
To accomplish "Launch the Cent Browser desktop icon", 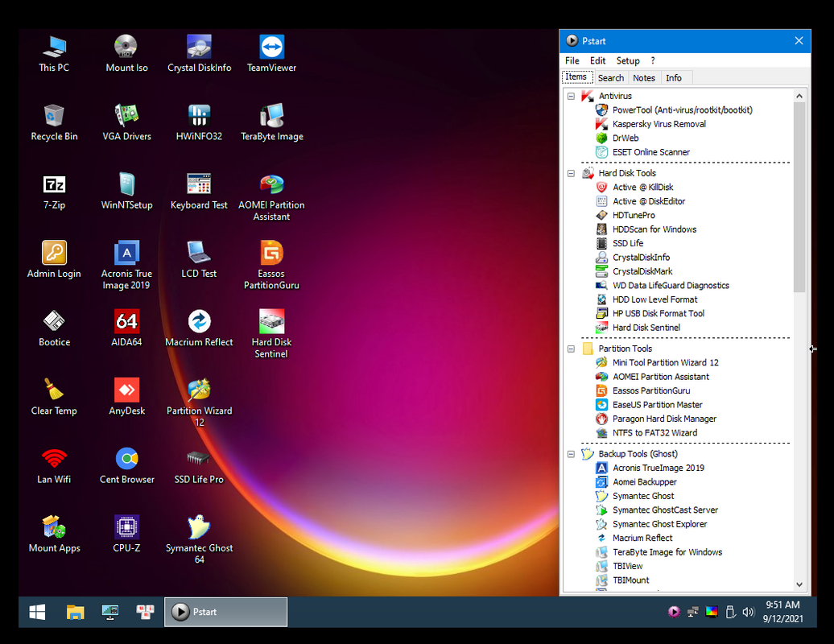I will tap(126, 465).
